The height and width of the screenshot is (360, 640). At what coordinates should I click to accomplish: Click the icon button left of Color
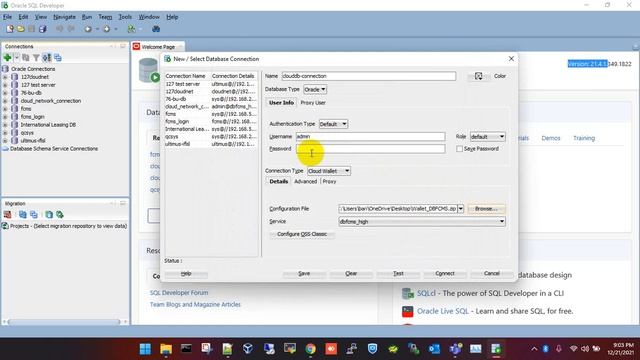(478, 76)
